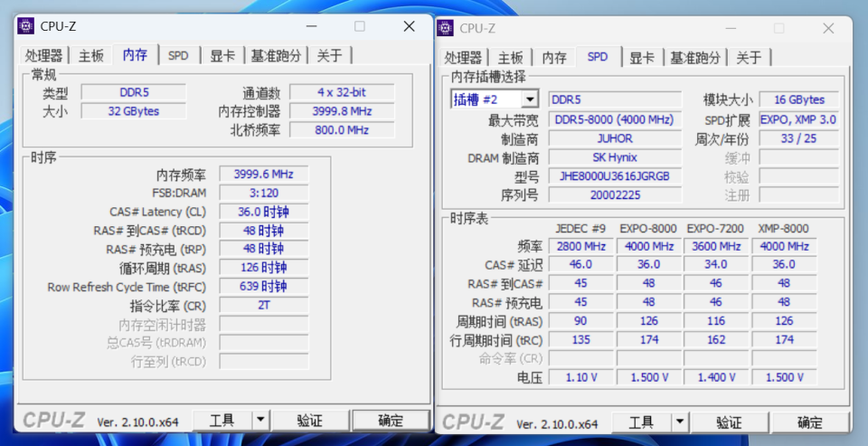The image size is (868, 446).
Task: Open 基准跑分 tab in left window
Action: [277, 55]
